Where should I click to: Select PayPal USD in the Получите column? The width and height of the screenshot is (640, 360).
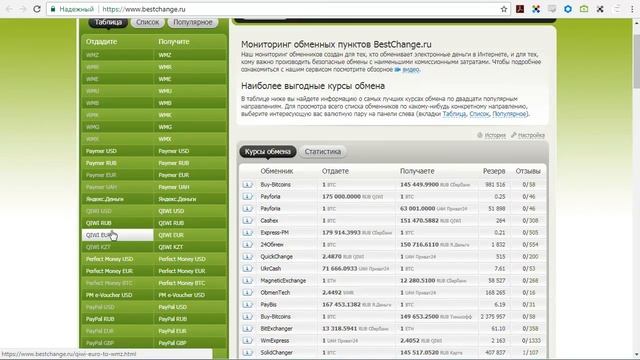click(x=190, y=307)
